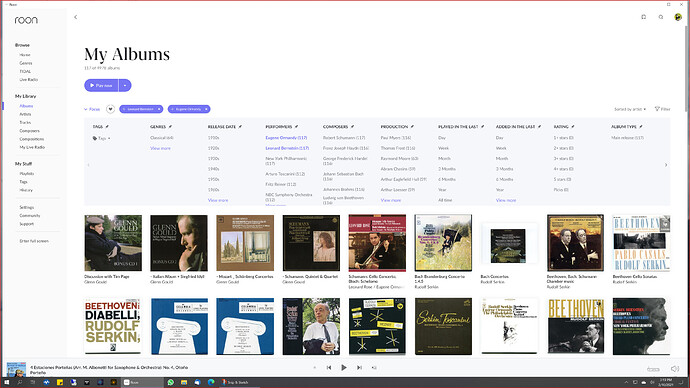
Task: Pin the Release Date focus column
Action: [240, 127]
